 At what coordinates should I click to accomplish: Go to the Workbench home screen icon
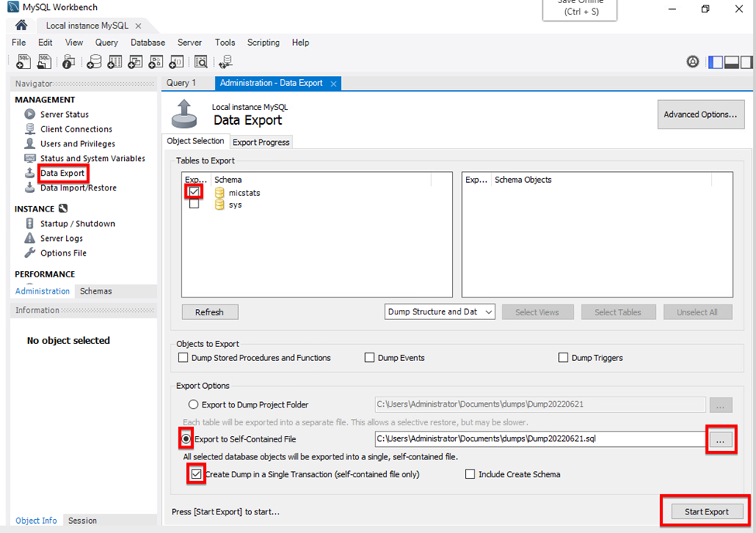[21, 25]
